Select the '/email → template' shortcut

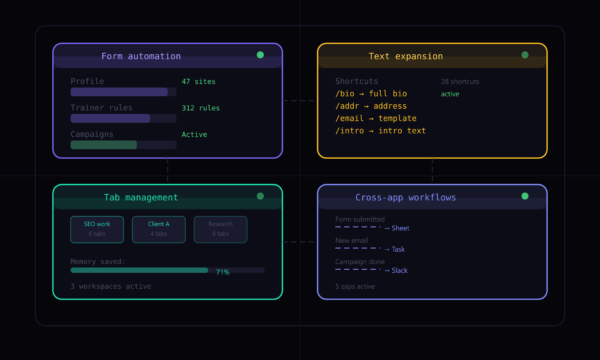[376, 118]
